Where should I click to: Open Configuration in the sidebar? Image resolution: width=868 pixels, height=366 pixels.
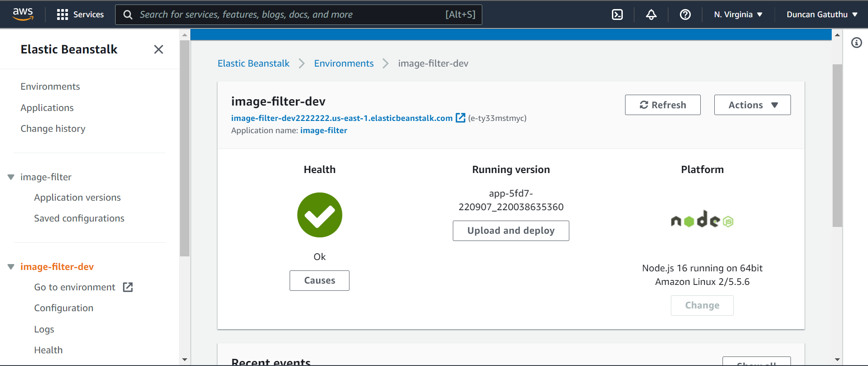64,308
